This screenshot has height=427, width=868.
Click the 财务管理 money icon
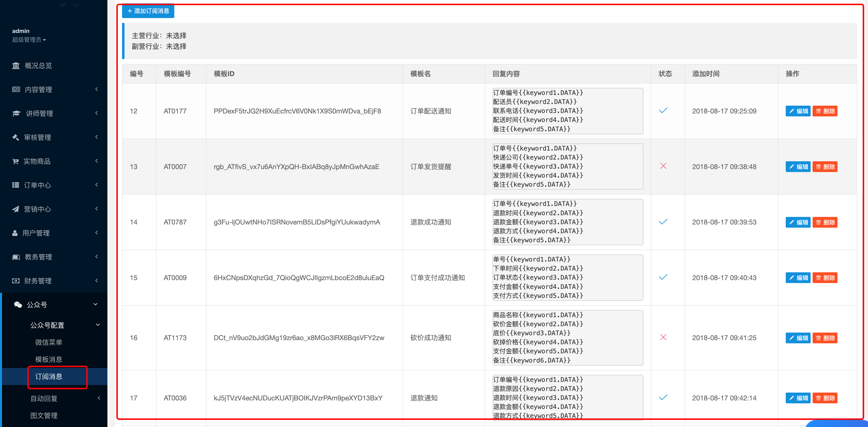pyautogui.click(x=16, y=281)
